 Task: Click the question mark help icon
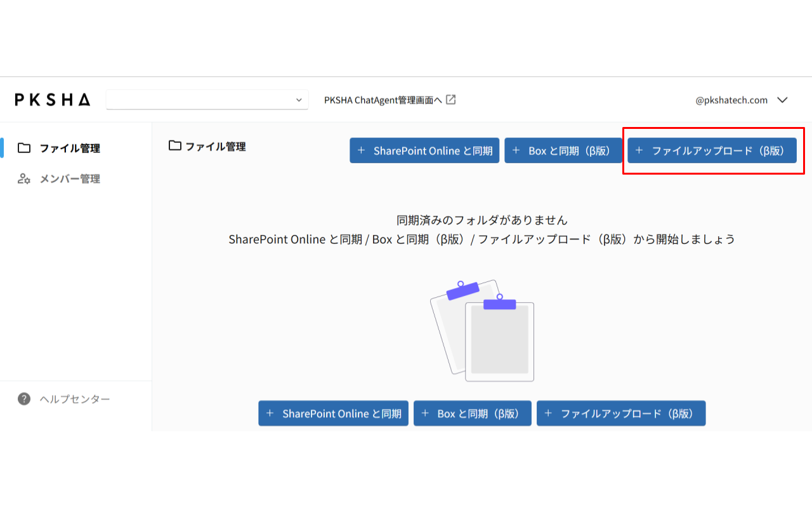(24, 399)
